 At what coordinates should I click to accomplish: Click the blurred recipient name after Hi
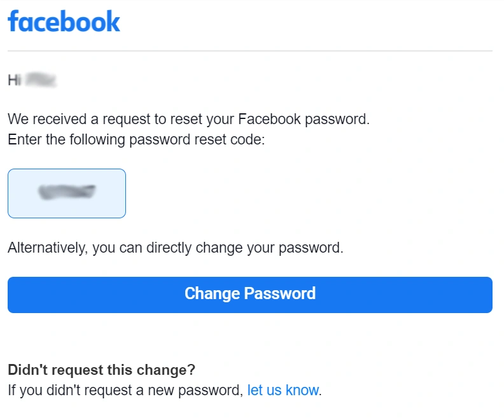click(41, 80)
